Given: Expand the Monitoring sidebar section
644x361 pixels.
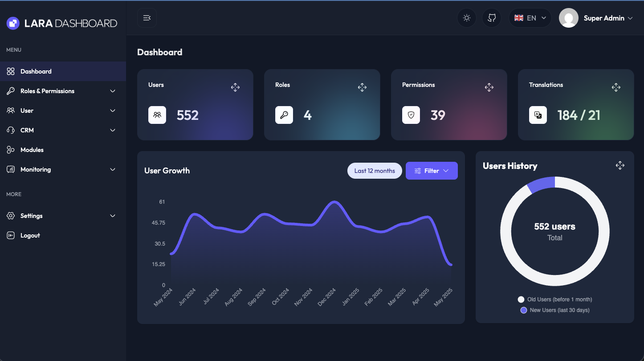Looking at the screenshot, I should click(63, 169).
